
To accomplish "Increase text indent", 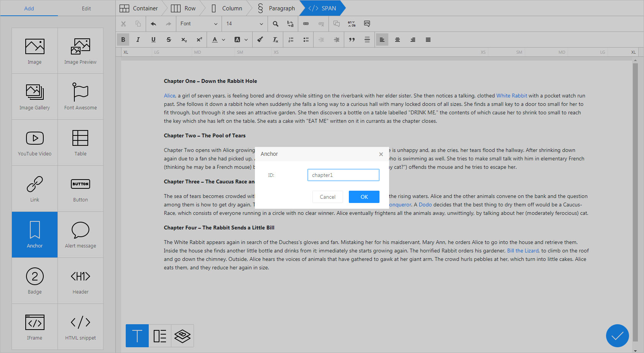I will pyautogui.click(x=337, y=40).
